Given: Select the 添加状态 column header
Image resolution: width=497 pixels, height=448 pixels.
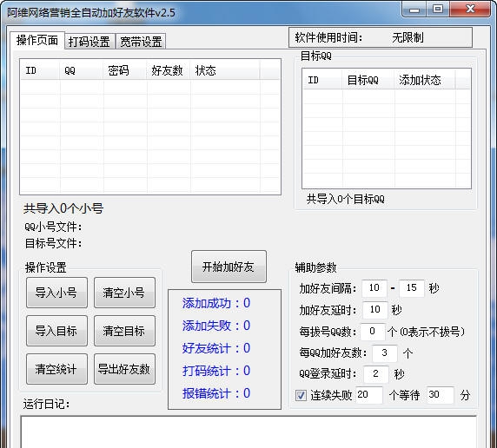Looking at the screenshot, I should pyautogui.click(x=425, y=80).
